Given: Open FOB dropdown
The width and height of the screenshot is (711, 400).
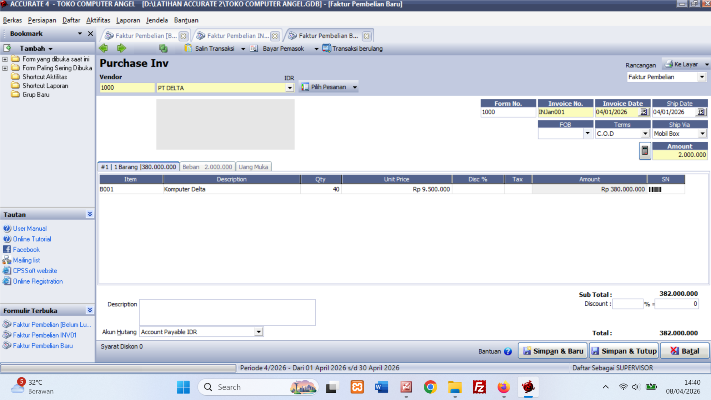Looking at the screenshot, I should pyautogui.click(x=588, y=134).
